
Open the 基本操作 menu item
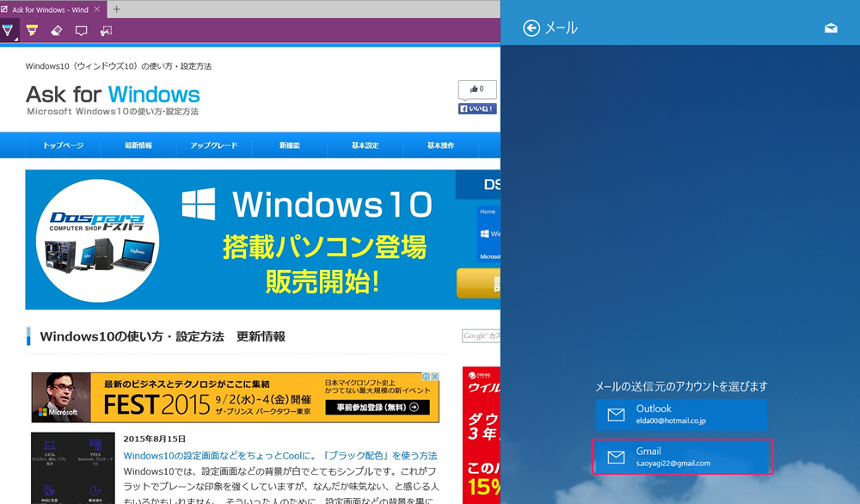(441, 145)
